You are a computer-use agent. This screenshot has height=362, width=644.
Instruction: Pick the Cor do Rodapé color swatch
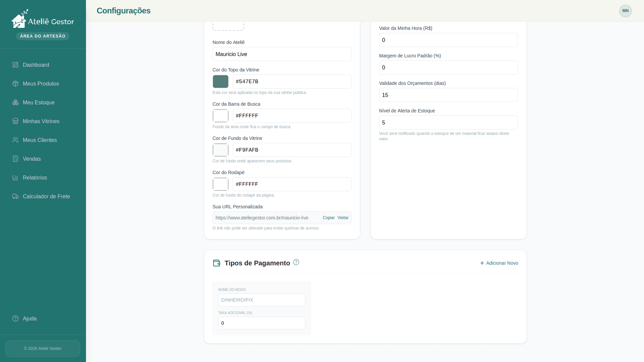pos(221,184)
